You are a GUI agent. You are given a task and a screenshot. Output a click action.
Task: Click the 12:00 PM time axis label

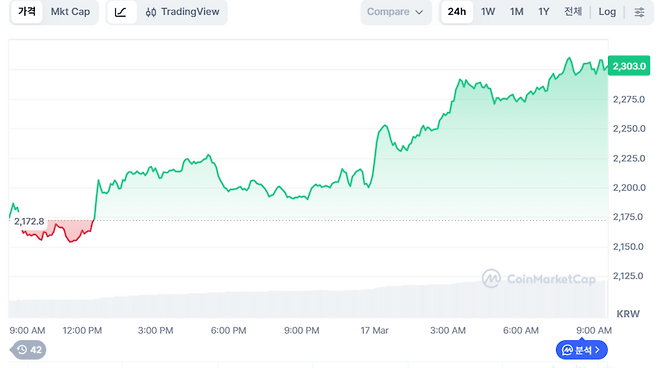[82, 331]
